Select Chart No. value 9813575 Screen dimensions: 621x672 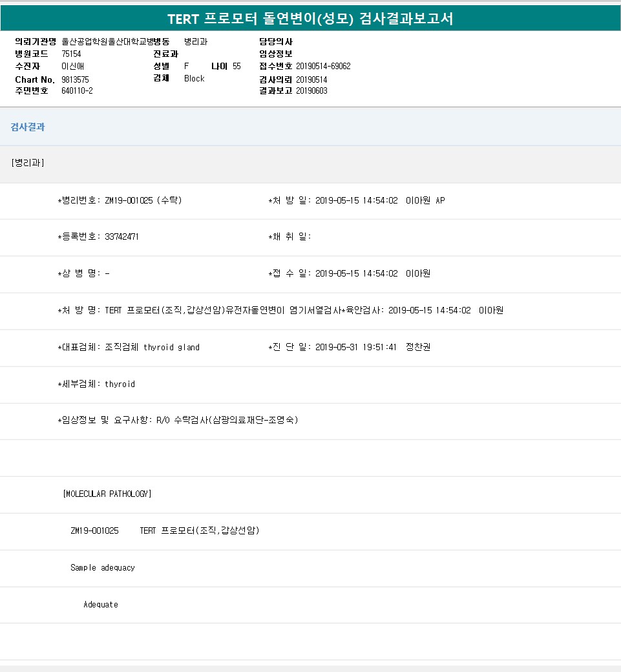[75, 79]
